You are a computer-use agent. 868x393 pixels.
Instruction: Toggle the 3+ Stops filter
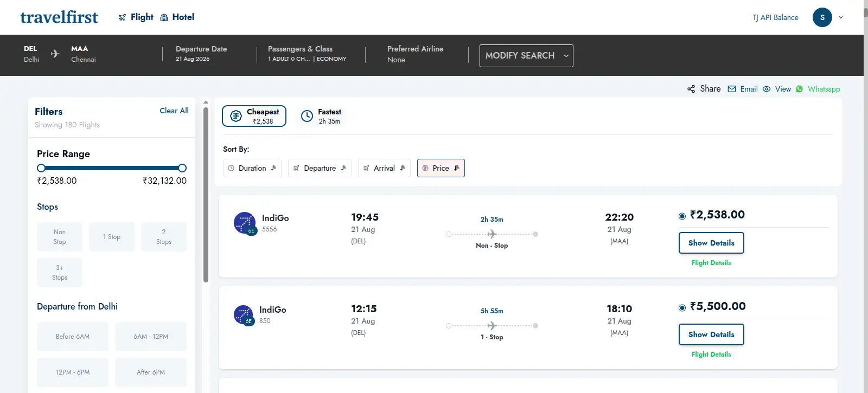(x=60, y=273)
